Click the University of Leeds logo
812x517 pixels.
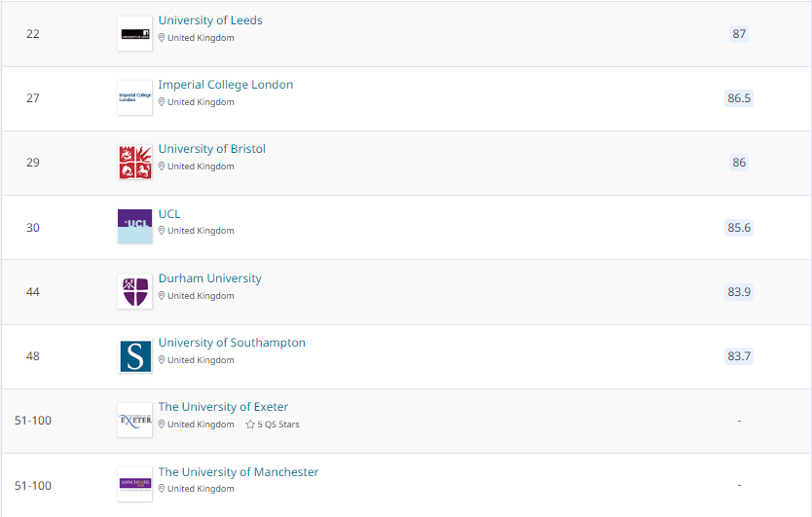click(134, 34)
